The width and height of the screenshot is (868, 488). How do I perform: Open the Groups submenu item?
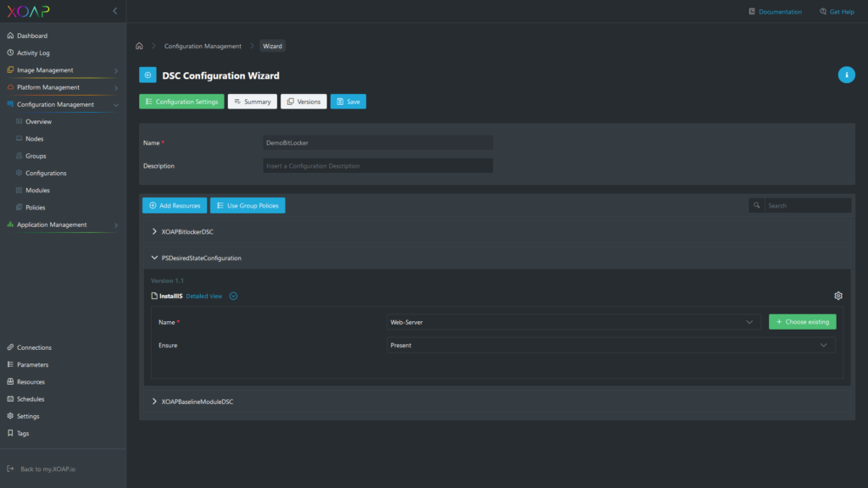(x=36, y=156)
